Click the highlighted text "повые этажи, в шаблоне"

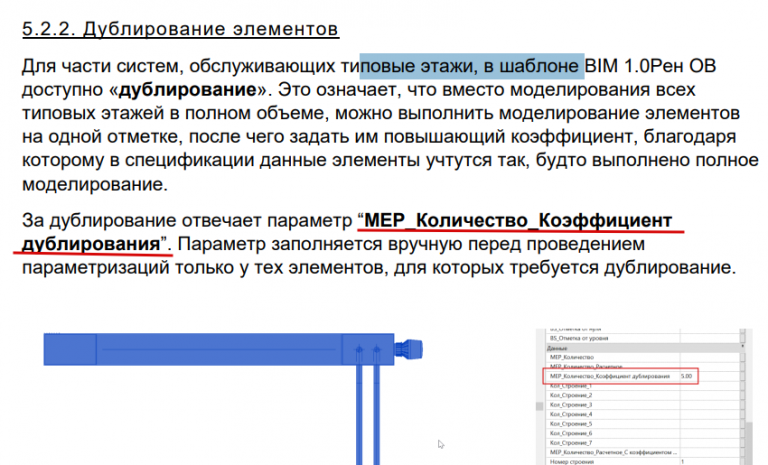472,66
